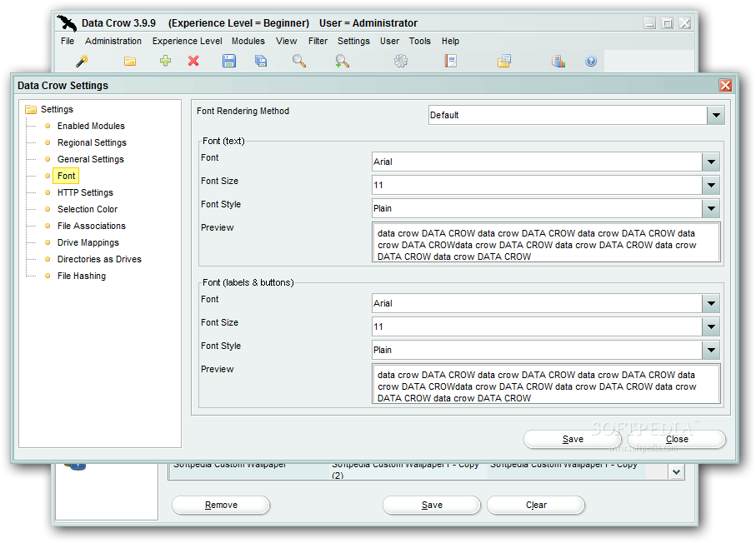756x543 pixels.
Task: Click the Clear button in main window
Action: (x=536, y=505)
